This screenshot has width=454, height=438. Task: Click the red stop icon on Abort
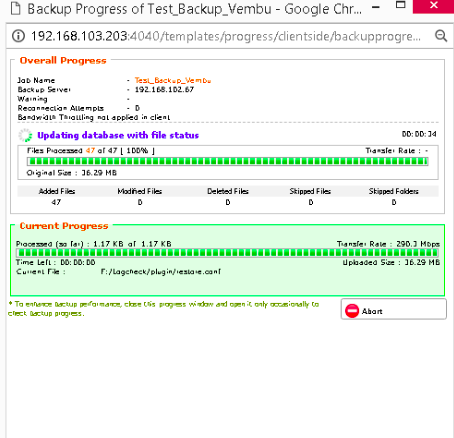point(352,311)
